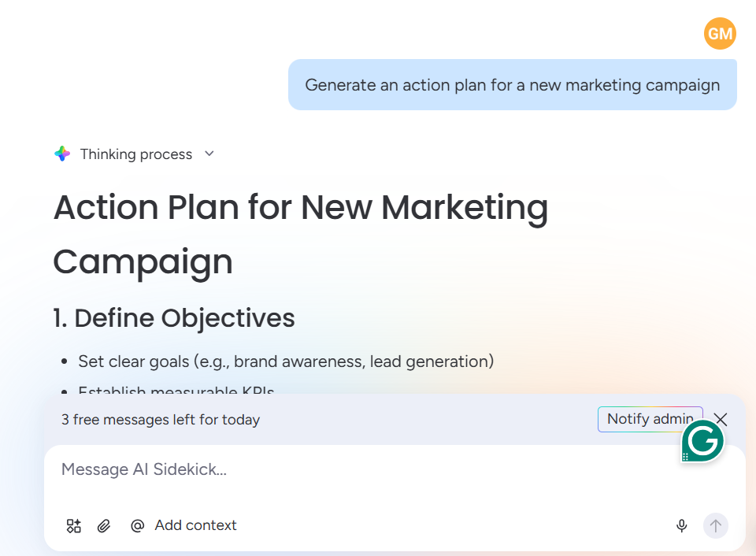
Task: Expand the Thinking process chevron
Action: [209, 154]
